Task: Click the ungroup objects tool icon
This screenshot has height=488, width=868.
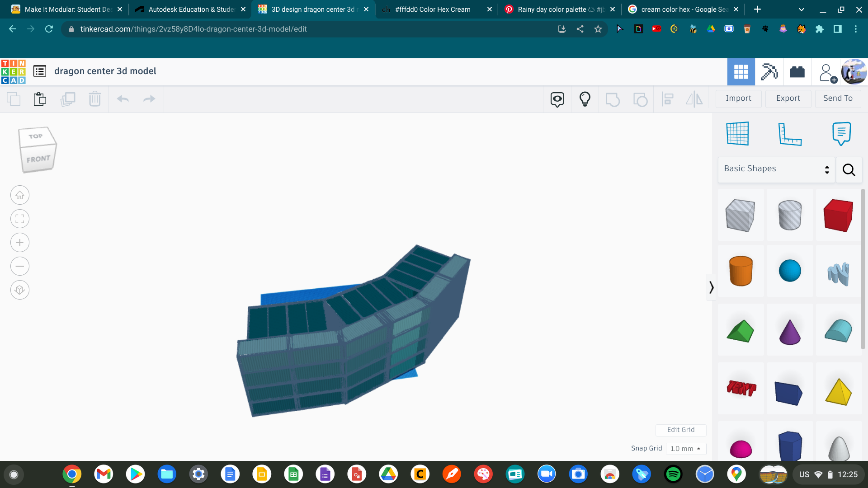Action: [640, 99]
